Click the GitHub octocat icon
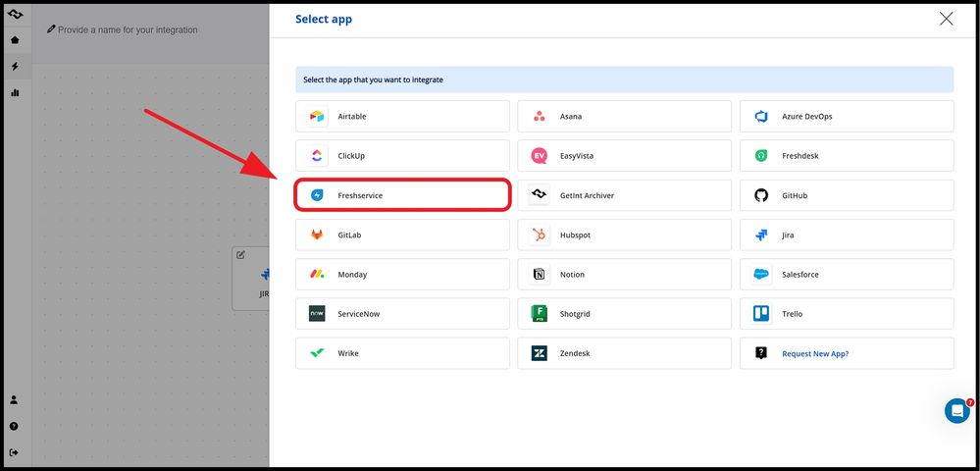The image size is (980, 471). click(x=760, y=196)
